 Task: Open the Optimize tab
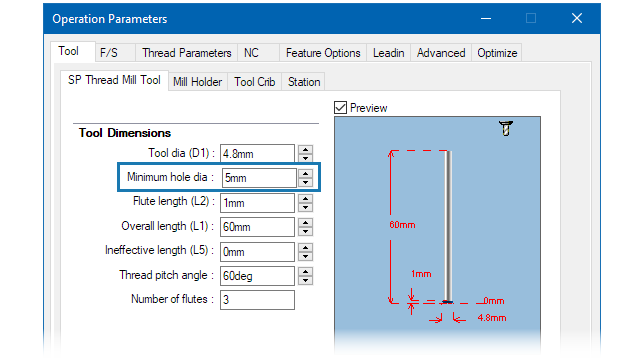[x=497, y=53]
